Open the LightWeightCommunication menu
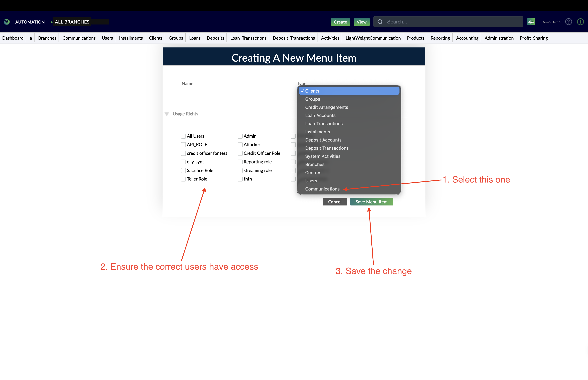The height and width of the screenshot is (380, 588). coord(373,38)
